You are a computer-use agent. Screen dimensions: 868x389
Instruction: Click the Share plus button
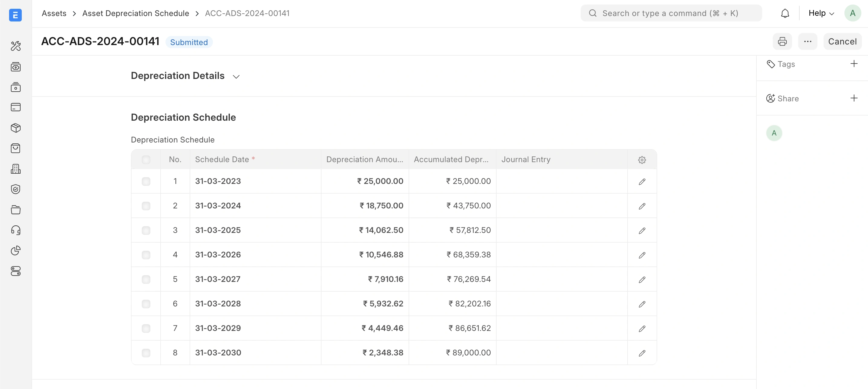[853, 98]
